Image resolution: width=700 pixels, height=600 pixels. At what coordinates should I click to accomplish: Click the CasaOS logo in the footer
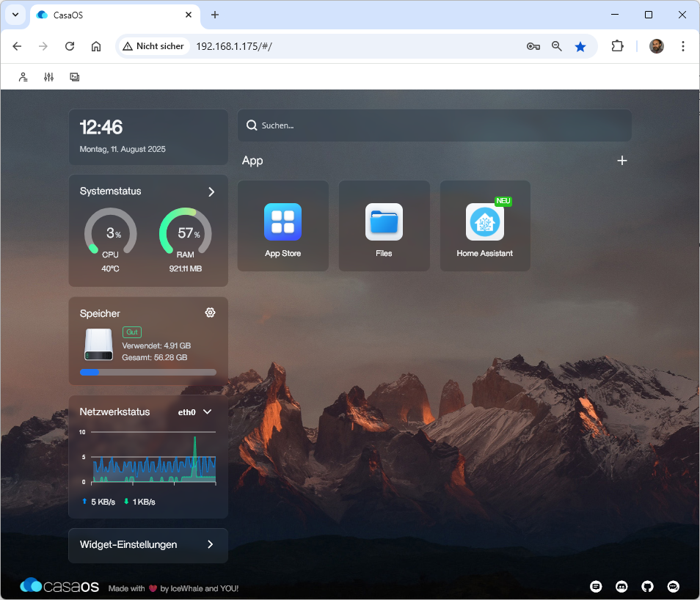(x=59, y=586)
